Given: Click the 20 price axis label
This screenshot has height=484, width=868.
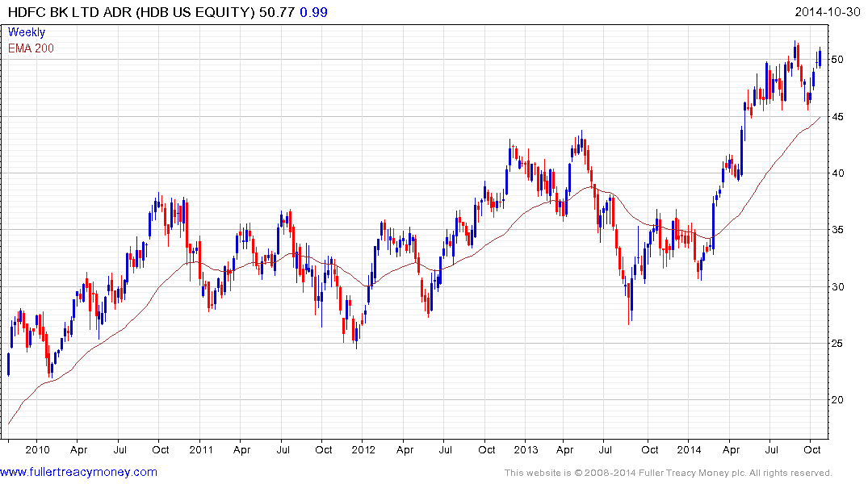Looking at the screenshot, I should click(x=837, y=400).
